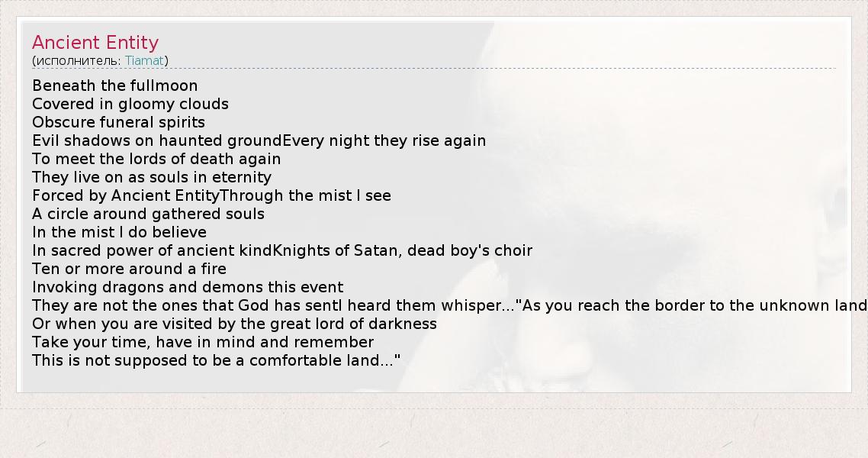Click the line "Covered in gloomy clouds"
The image size is (868, 458).
click(130, 104)
